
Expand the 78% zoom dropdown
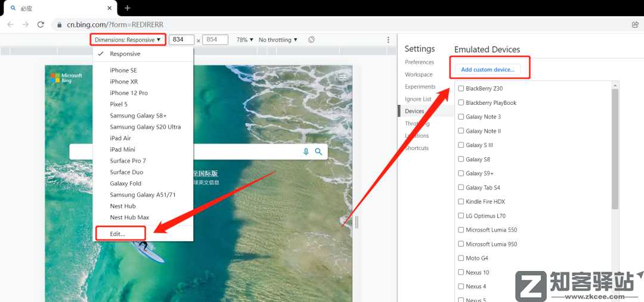pyautogui.click(x=244, y=40)
